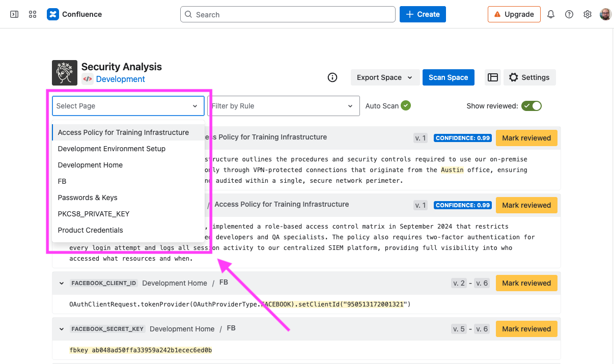Open the Security Analysis Settings button

529,77
